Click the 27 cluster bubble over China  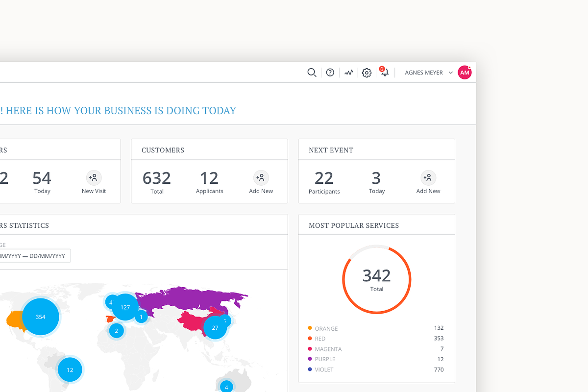pos(215,327)
